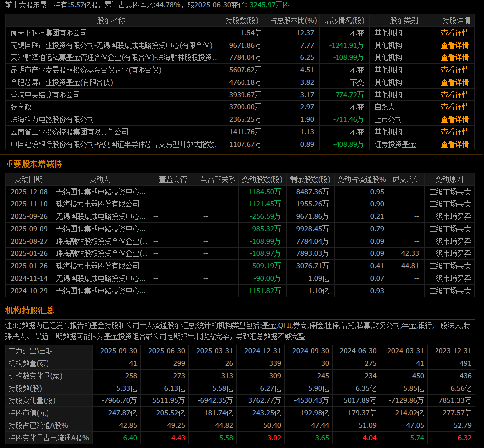Click the 44.81 average price cell
Screen dimensions: 484x448
(410, 266)
